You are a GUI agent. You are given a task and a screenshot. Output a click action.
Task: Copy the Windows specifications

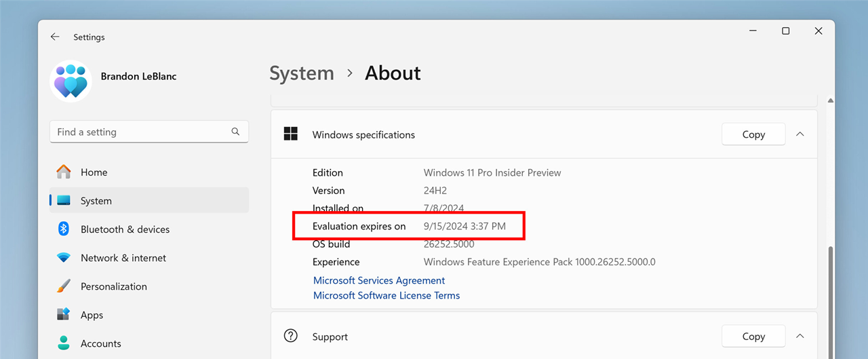(753, 134)
